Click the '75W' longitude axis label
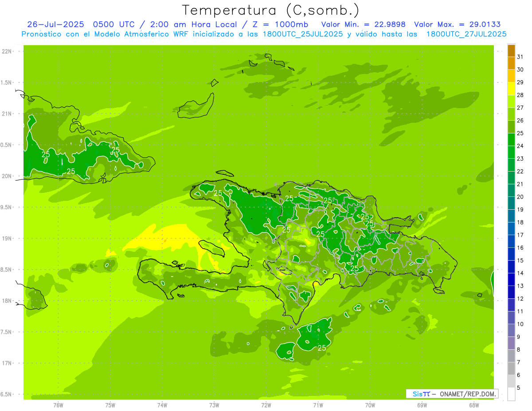The image size is (532, 411). [x=110, y=405]
